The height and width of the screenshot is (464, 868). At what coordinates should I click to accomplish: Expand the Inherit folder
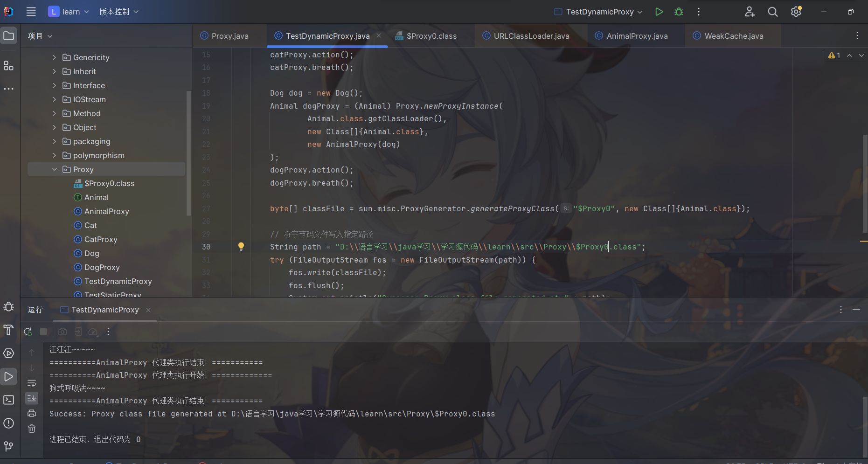tap(55, 71)
